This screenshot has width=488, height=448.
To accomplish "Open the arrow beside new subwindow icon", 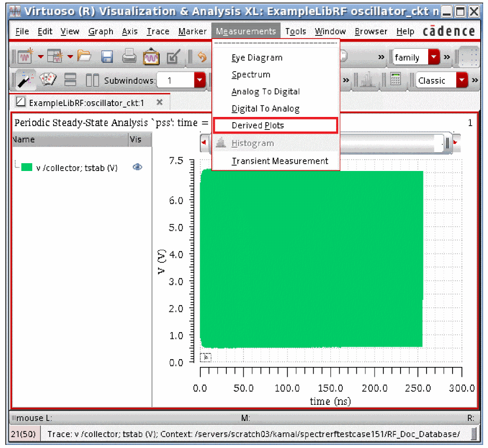I will click(x=70, y=57).
